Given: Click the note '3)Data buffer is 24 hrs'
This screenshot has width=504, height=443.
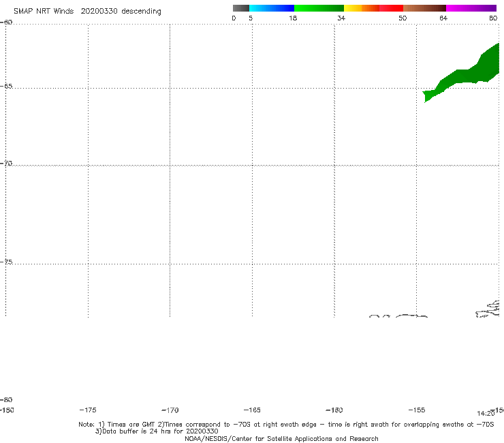Looking at the screenshot, I should point(157,431).
